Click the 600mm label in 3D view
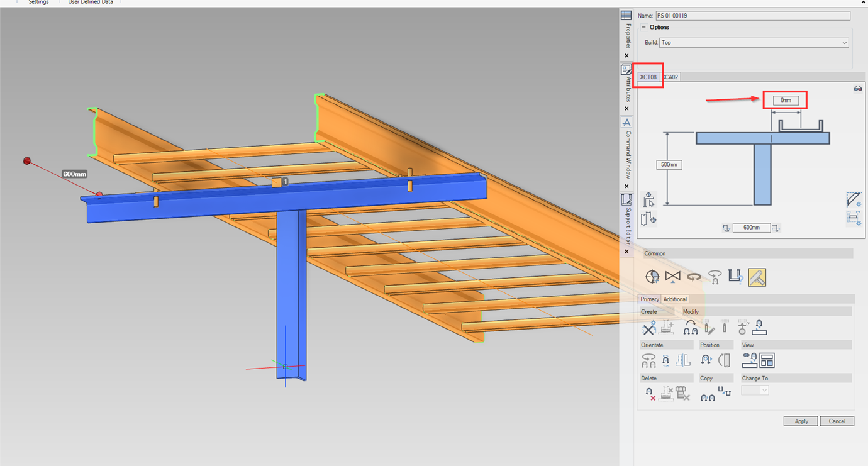Screen dimensions: 868x466 coord(74,174)
